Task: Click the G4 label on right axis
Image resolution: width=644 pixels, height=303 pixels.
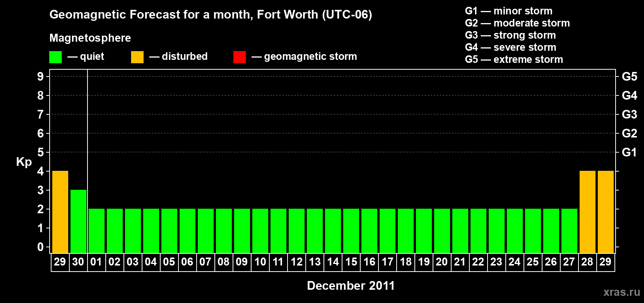Action: [630, 95]
